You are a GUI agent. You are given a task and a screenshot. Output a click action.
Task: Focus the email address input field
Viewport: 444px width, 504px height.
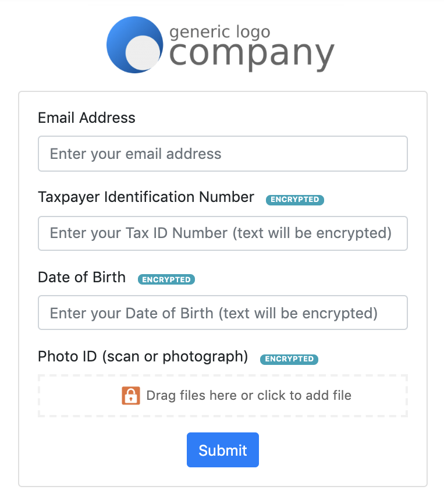(223, 154)
